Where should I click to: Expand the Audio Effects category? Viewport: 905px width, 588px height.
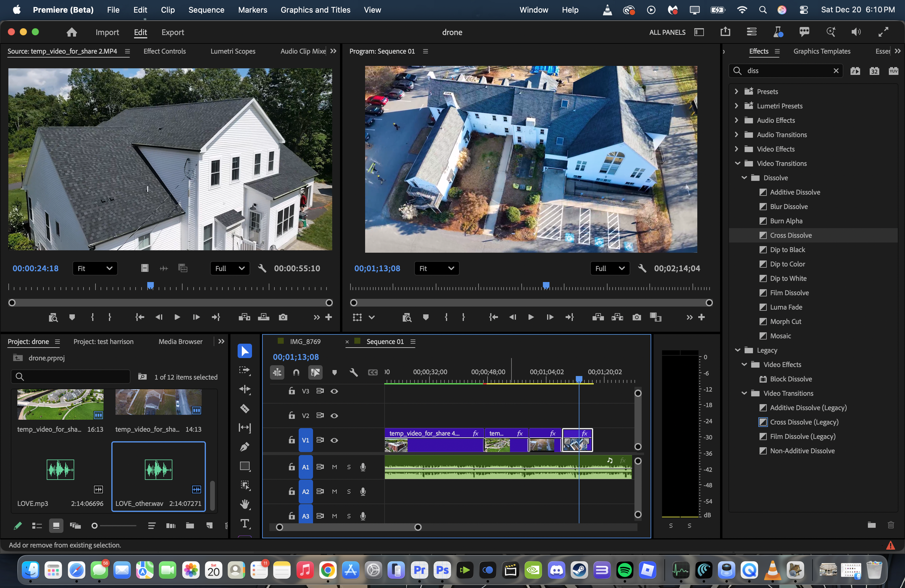736,120
